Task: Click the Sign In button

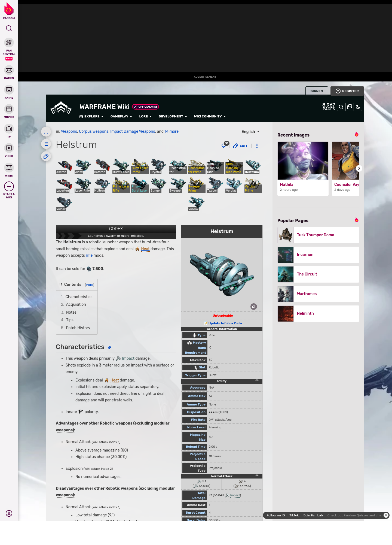Action: pos(317,91)
